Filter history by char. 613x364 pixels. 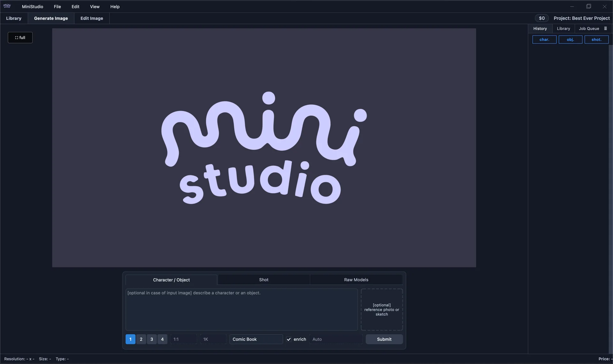544,40
